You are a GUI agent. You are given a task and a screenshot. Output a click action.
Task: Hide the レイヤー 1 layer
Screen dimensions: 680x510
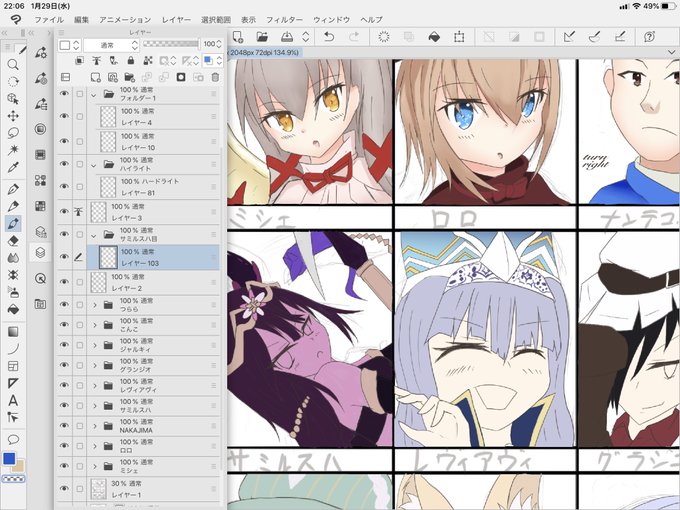(64, 488)
